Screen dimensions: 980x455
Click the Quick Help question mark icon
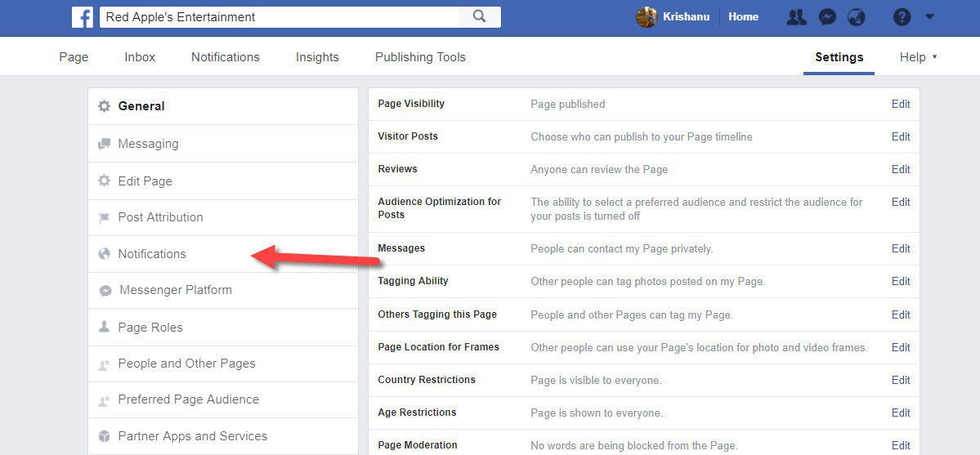902,17
